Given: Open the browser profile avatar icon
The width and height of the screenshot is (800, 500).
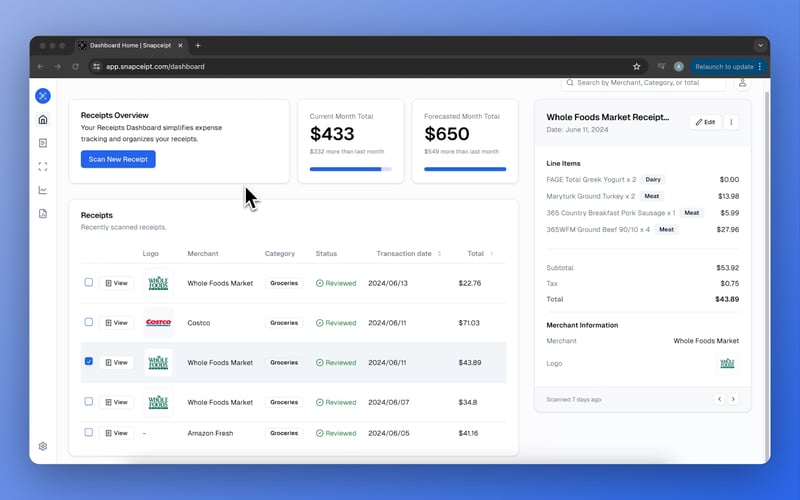Looking at the screenshot, I should [x=679, y=66].
